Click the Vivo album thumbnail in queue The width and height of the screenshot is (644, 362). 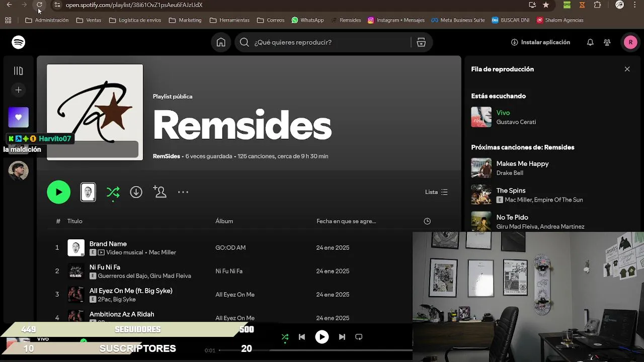(481, 117)
